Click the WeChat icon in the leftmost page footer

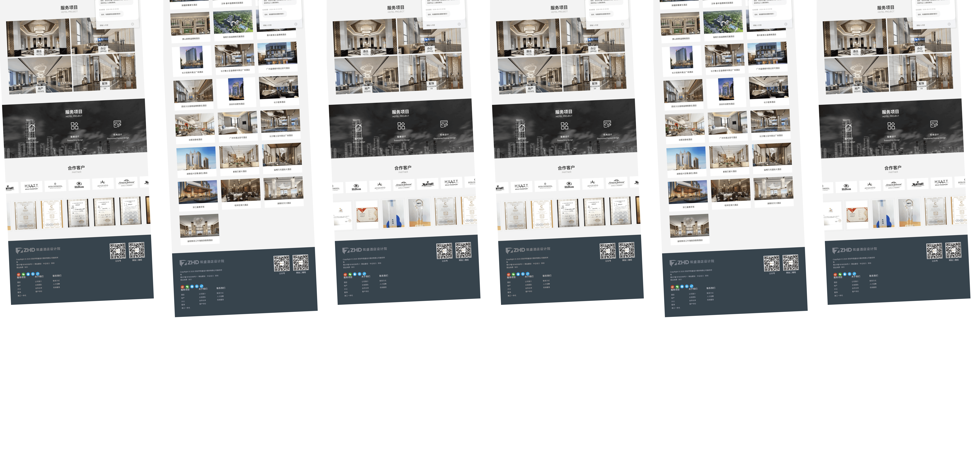23,274
